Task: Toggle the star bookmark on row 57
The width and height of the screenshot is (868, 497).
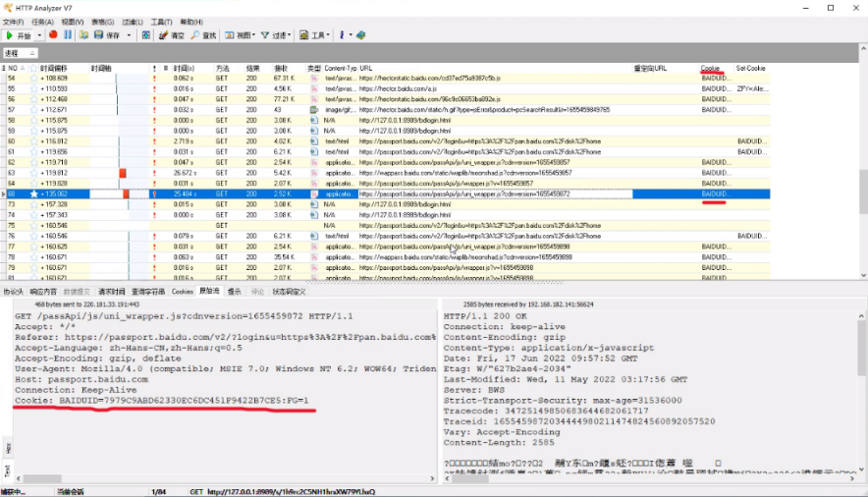Action: pyautogui.click(x=33, y=110)
